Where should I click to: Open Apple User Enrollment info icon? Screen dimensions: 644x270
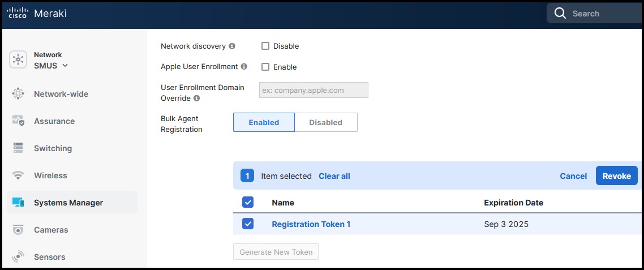pyautogui.click(x=244, y=66)
